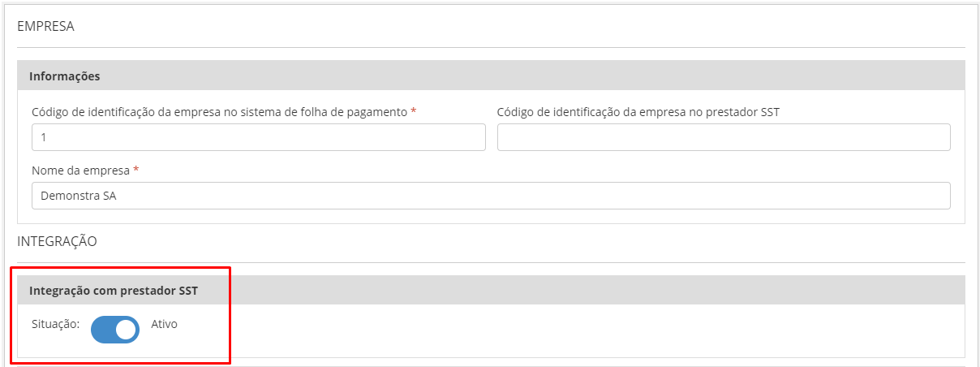Click the 'Integração com prestador SST' panel header
980x367 pixels.
click(x=113, y=290)
